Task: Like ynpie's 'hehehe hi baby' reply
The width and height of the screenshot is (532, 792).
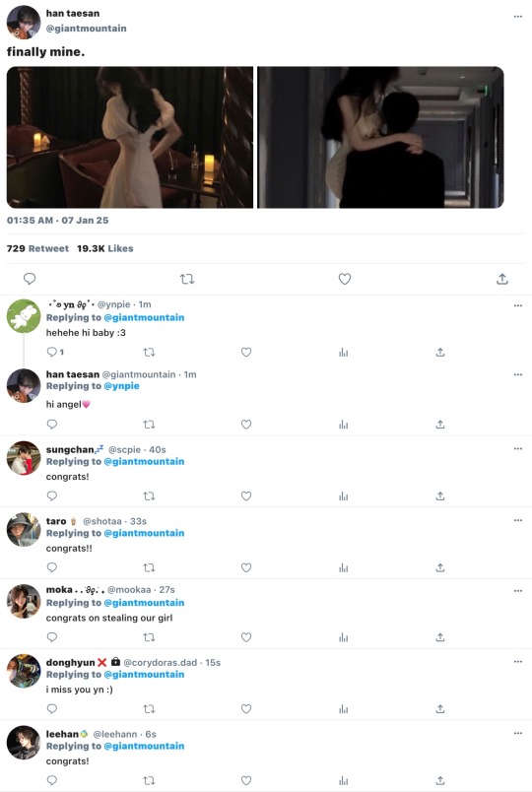Action: click(x=246, y=352)
